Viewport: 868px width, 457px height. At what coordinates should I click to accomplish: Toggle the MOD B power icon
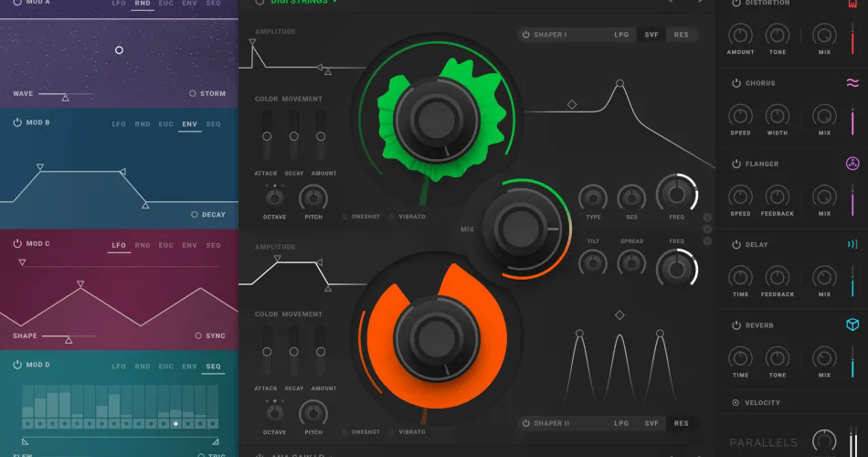point(17,122)
